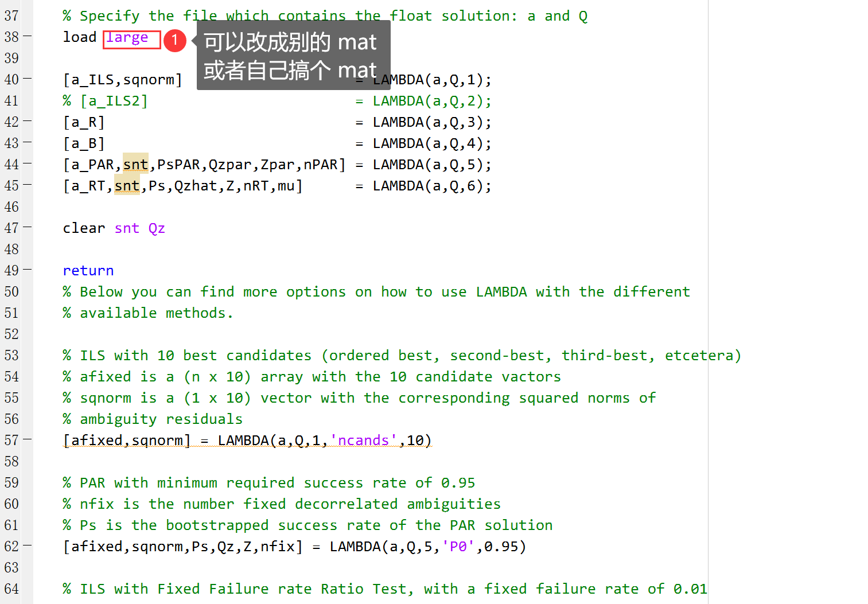This screenshot has height=604, width=868.
Task: Toggle breakpoint dash beside line 44
Action: coord(27,164)
